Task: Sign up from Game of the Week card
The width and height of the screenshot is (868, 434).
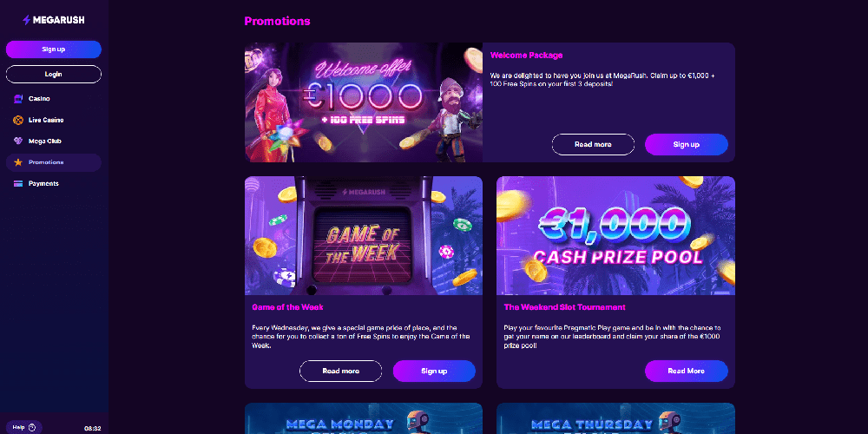Action: click(434, 371)
